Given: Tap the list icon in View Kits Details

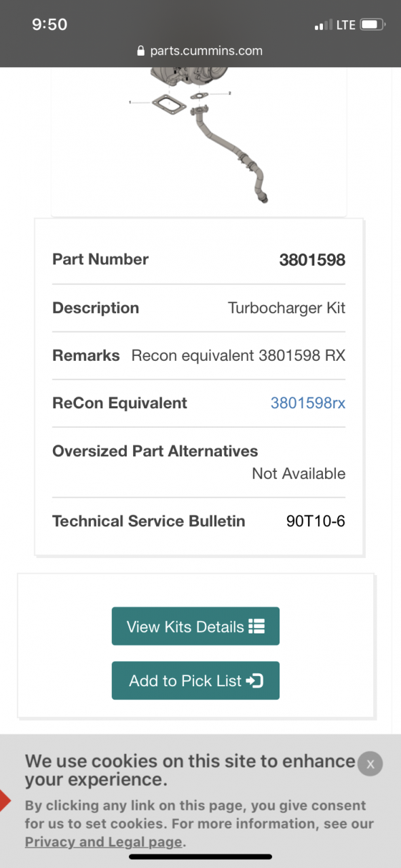Looking at the screenshot, I should tap(256, 627).
